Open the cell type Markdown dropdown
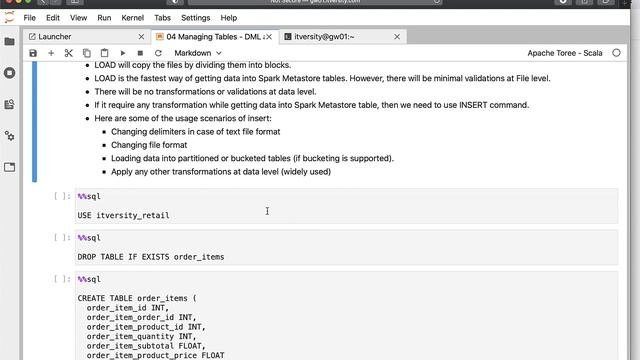This screenshot has height=360, width=640. click(198, 53)
